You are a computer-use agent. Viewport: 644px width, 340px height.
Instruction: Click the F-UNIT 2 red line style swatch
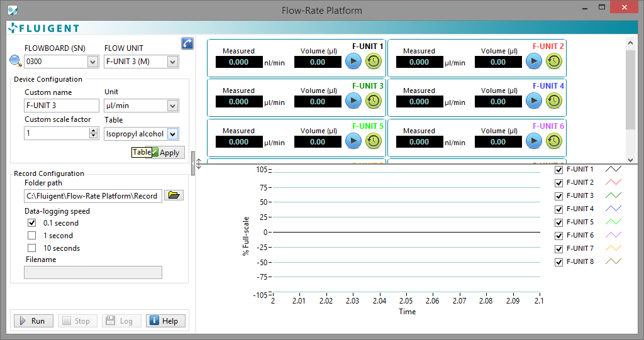click(x=613, y=182)
